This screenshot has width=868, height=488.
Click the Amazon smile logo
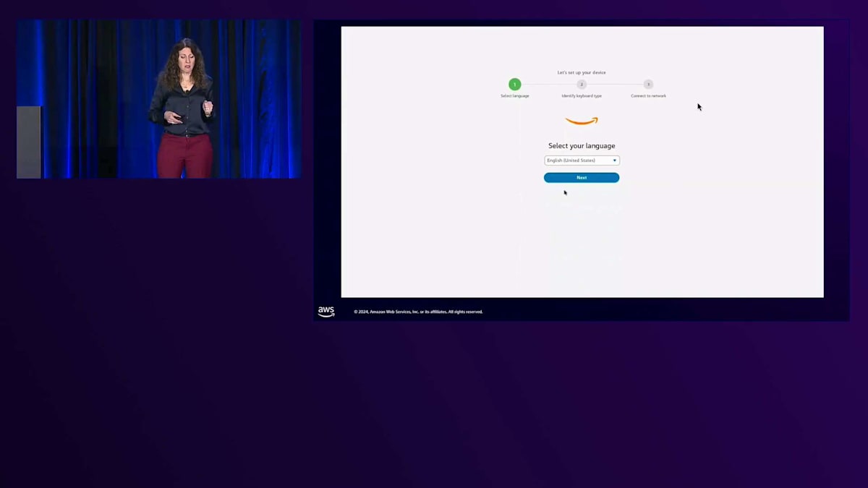[x=582, y=121]
